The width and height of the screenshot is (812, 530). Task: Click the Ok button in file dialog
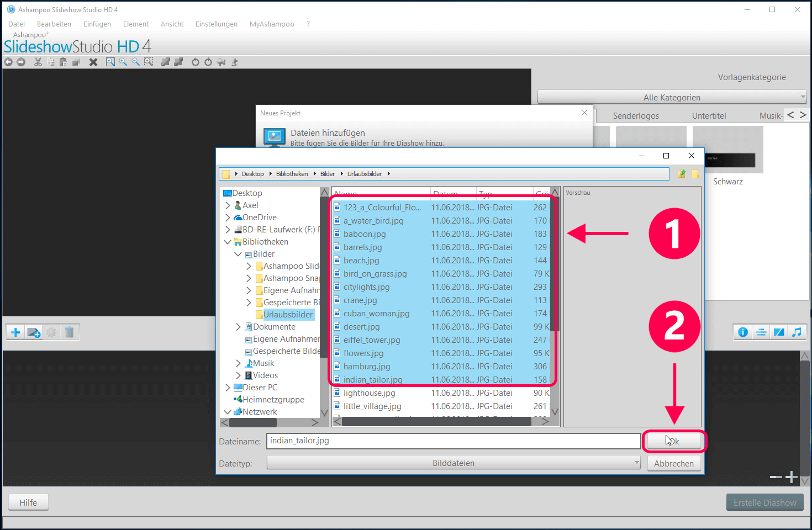click(x=674, y=441)
